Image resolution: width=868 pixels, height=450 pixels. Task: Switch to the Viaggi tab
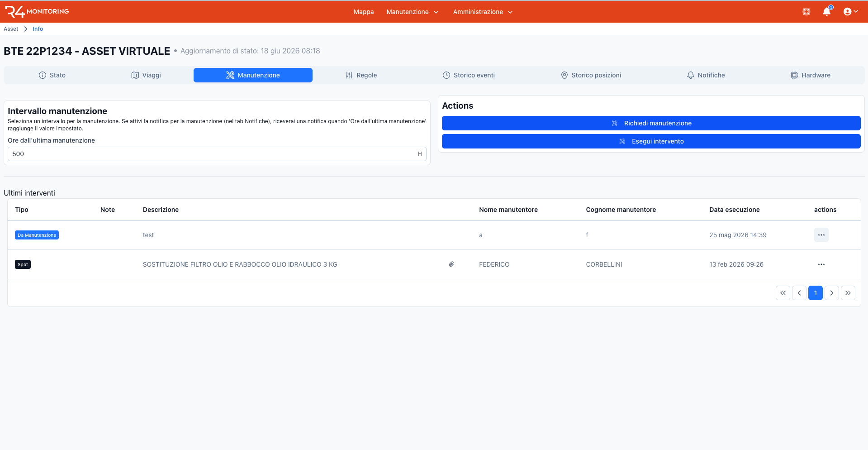tap(146, 75)
